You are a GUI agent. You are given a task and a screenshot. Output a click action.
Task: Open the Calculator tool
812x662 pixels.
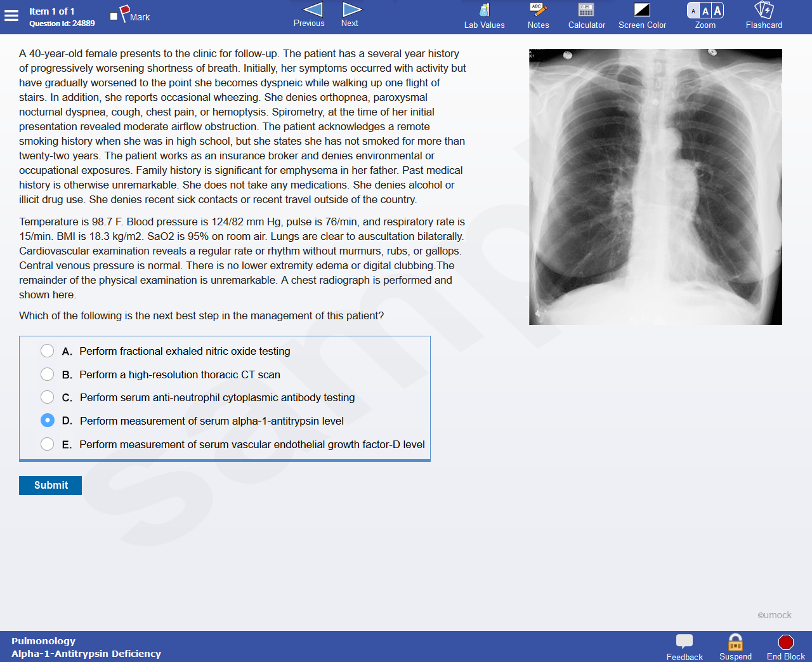(x=587, y=17)
